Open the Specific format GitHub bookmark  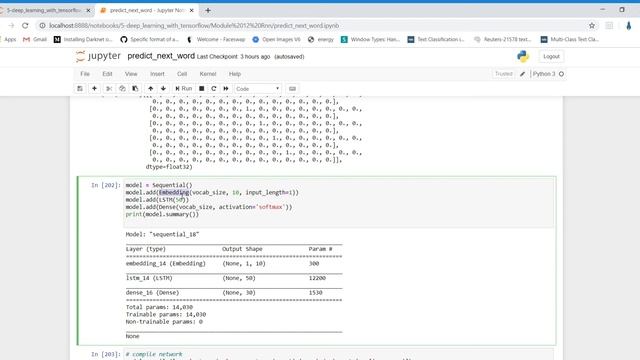(x=150, y=39)
